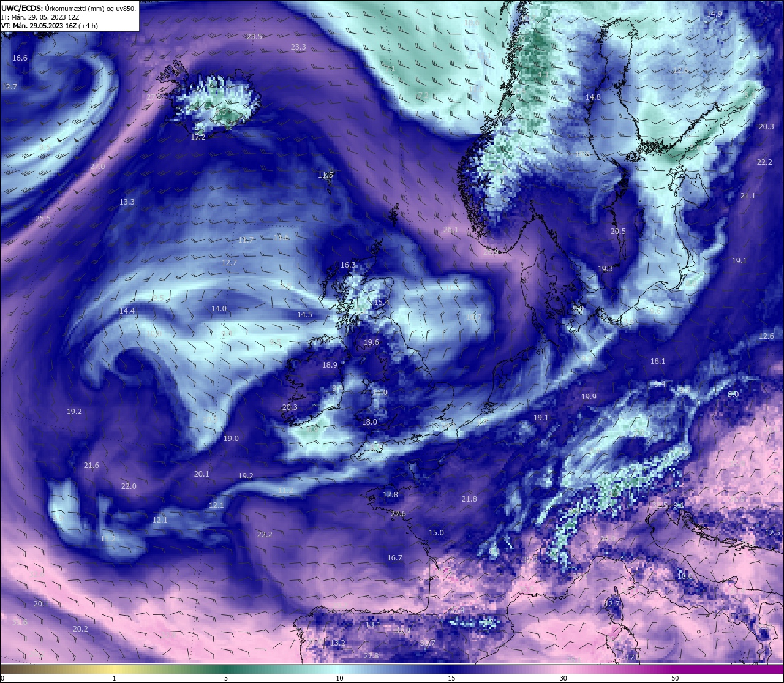This screenshot has height=683, width=784.
Task: Click the value '16.7' in the Bay of Biscay
Action: click(394, 558)
